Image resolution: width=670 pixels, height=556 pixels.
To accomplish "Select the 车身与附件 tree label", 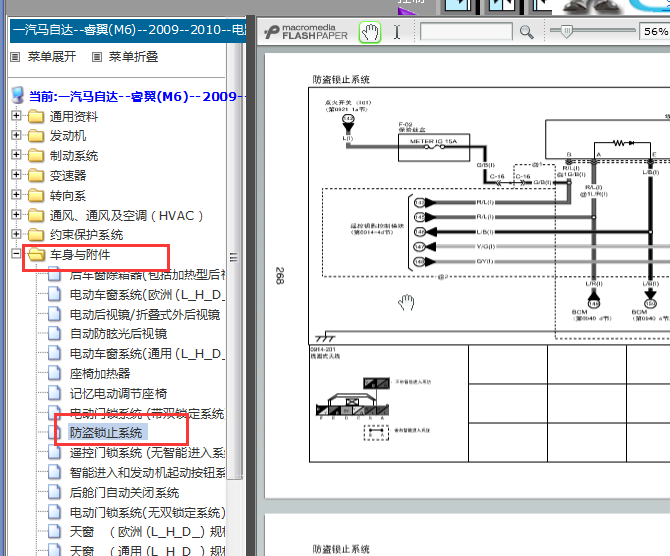I will click(80, 255).
